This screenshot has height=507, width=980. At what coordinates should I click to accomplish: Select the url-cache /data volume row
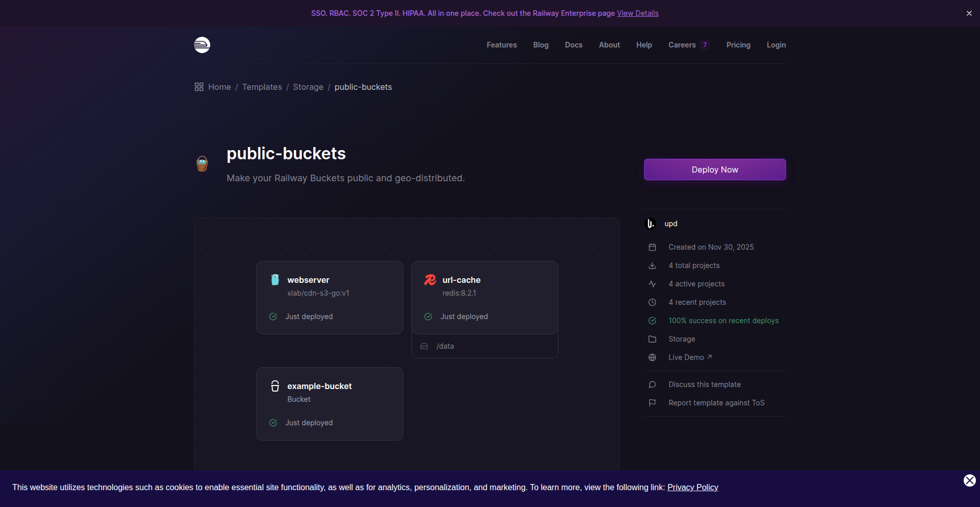[484, 346]
